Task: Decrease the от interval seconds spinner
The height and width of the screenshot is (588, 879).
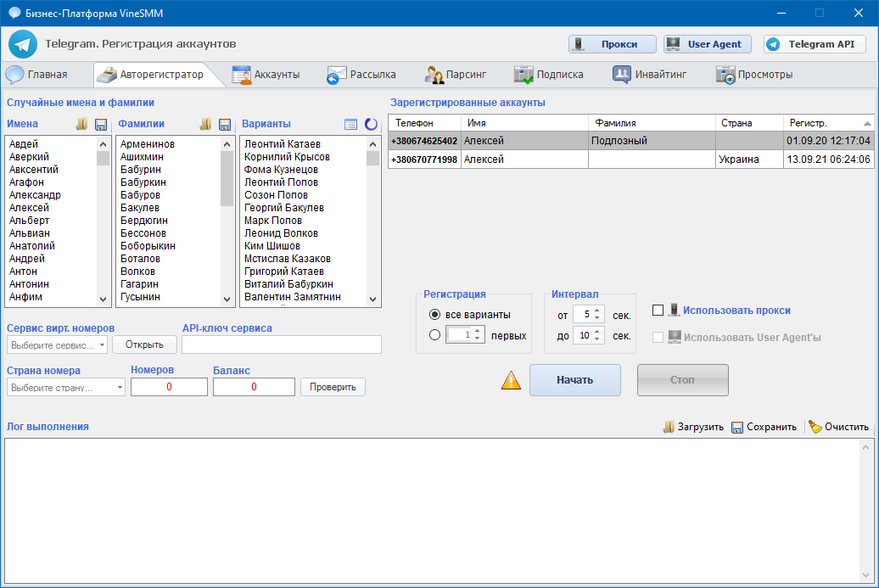Action: [x=597, y=318]
